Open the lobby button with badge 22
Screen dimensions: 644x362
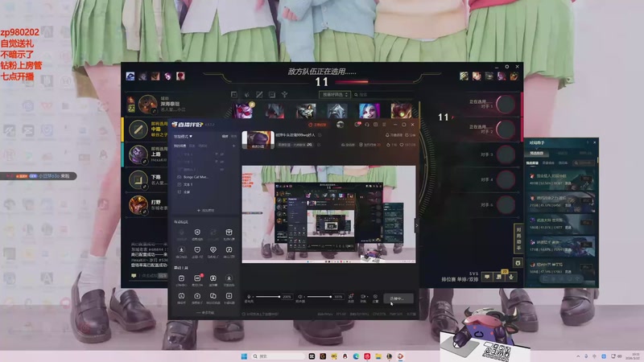499,277
